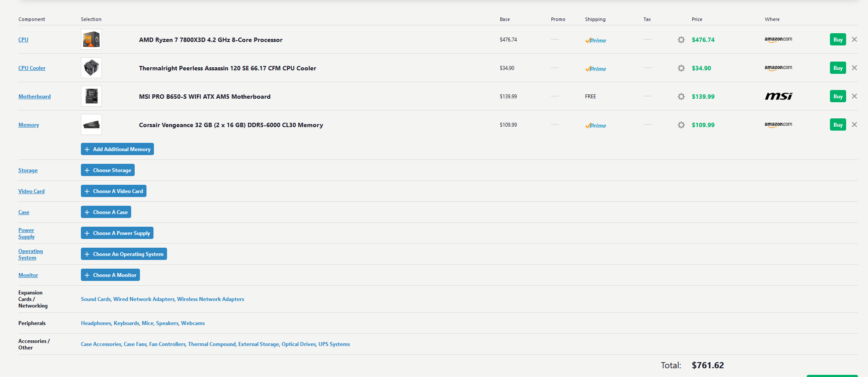Click the Amazon logo in CPU row
Image resolution: width=868 pixels, height=377 pixels.
click(x=778, y=39)
